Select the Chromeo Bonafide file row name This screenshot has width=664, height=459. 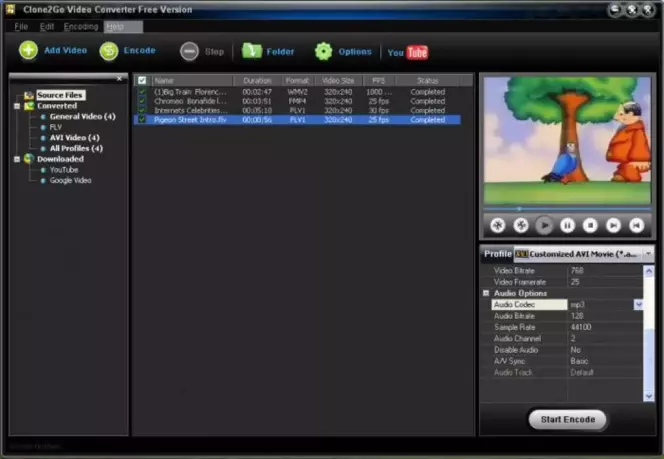point(190,101)
